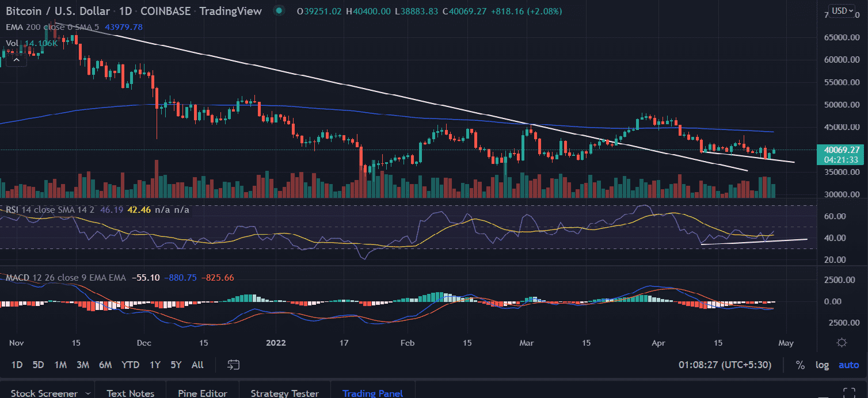Select the YTD date range
The height and width of the screenshot is (398, 868).
tap(131, 365)
